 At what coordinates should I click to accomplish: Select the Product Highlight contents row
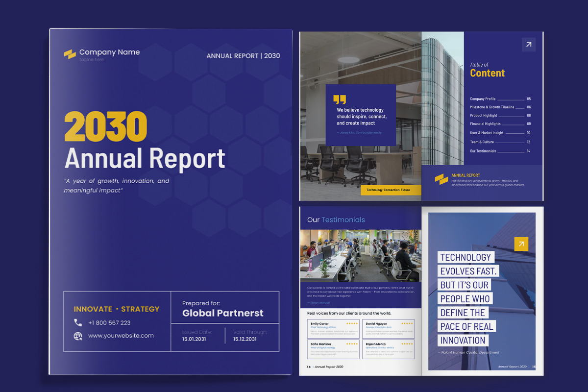[x=500, y=116]
